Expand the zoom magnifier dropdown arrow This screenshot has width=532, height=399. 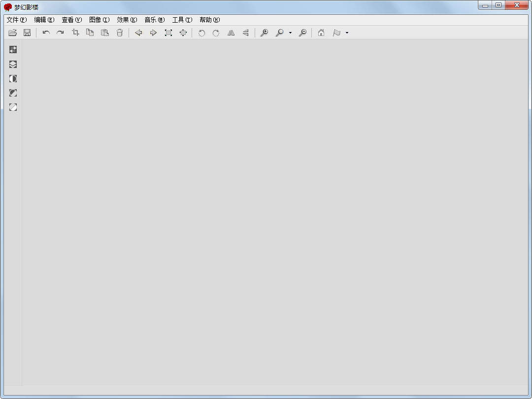coord(290,33)
